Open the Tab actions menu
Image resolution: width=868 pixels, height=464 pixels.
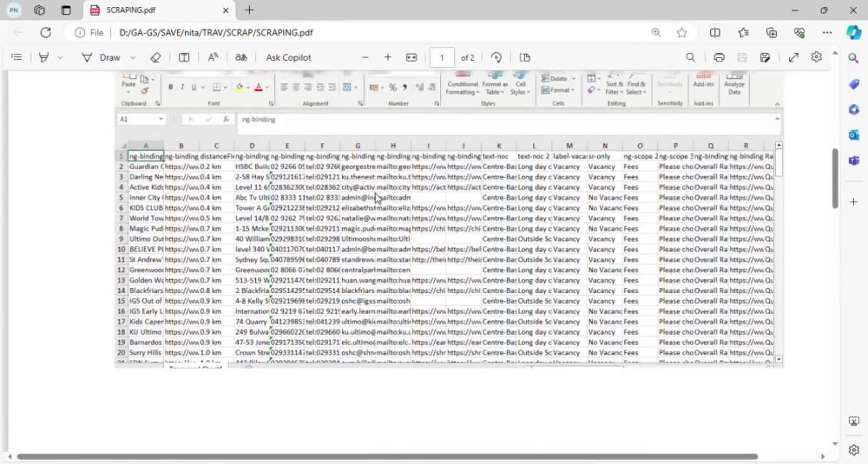[x=66, y=10]
